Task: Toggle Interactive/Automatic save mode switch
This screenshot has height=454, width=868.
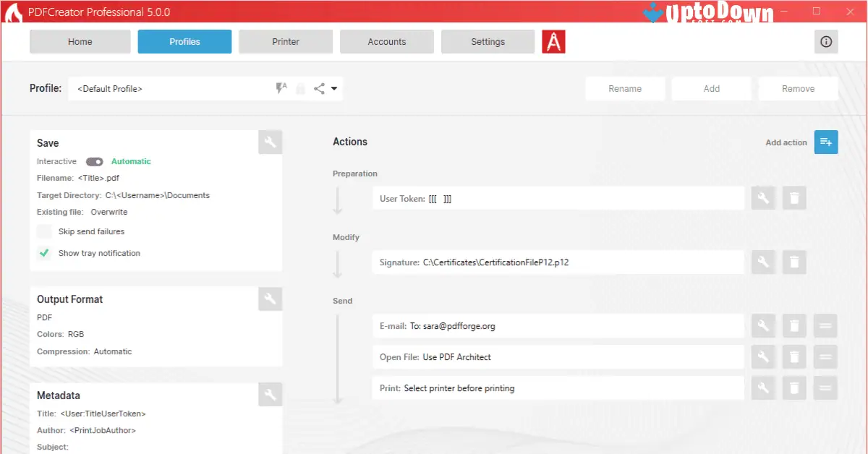Action: point(93,161)
